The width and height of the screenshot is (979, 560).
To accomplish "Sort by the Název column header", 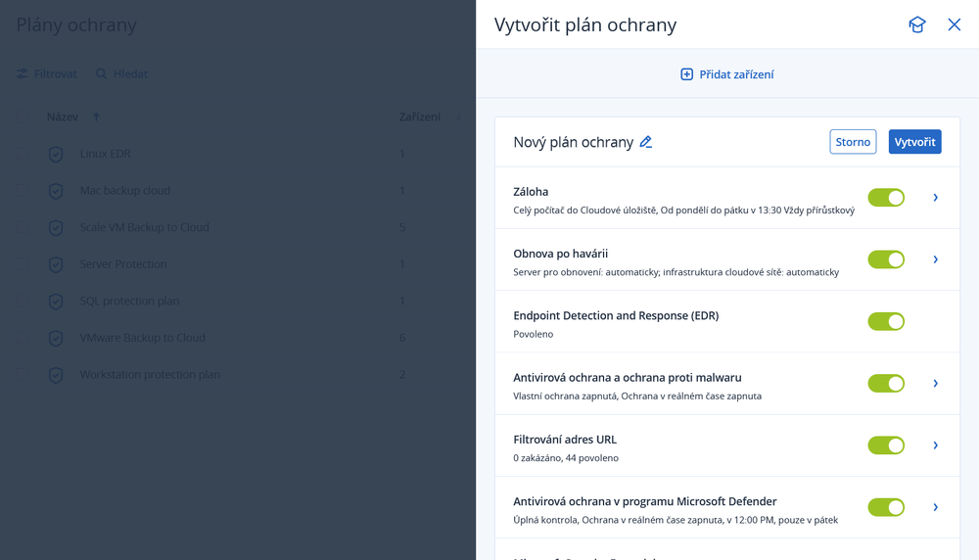I will pos(63,117).
